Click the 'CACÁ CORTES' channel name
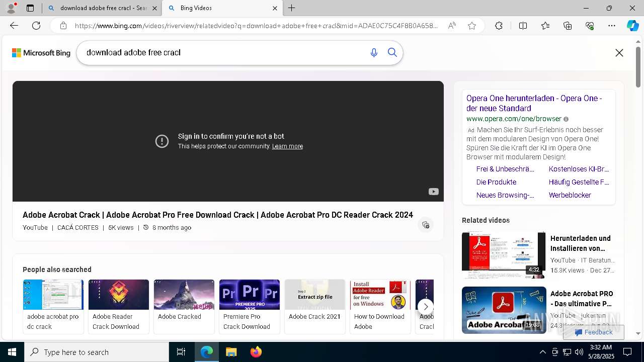 (x=78, y=228)
